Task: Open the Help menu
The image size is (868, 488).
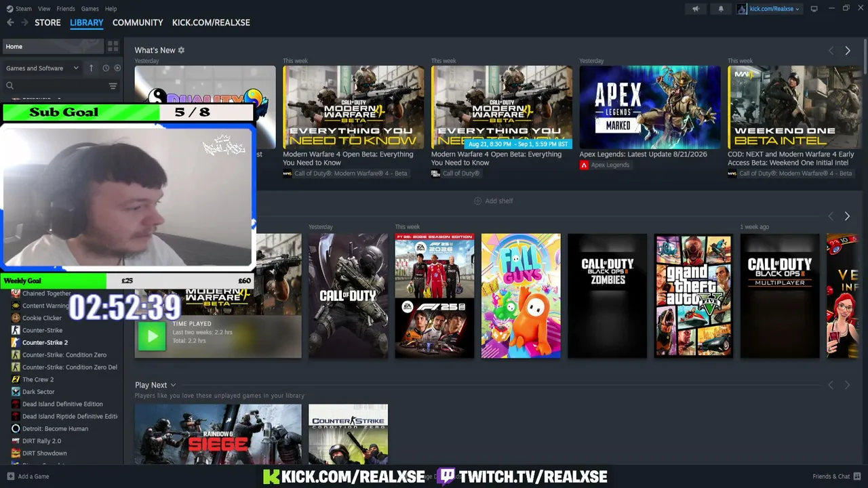Action: click(x=111, y=9)
